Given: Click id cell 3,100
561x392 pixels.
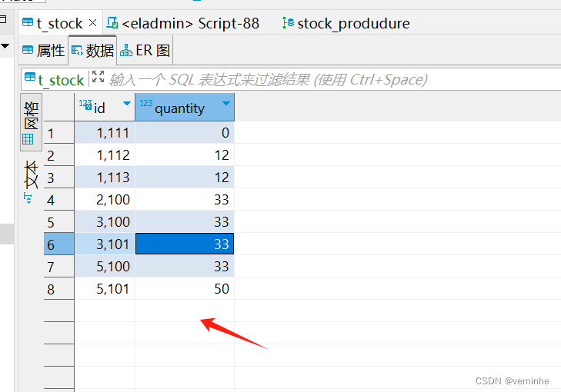Looking at the screenshot, I should (105, 222).
